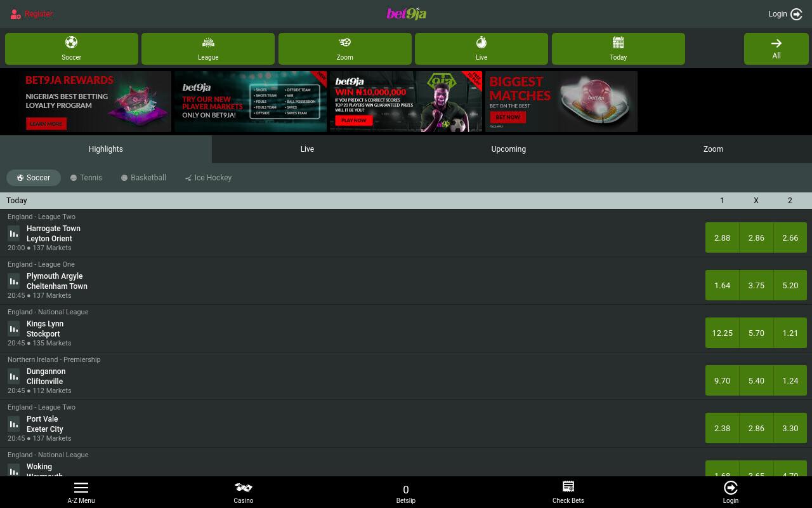Image resolution: width=812 pixels, height=508 pixels.
Task: Click the England - League One label
Action: (x=41, y=264)
